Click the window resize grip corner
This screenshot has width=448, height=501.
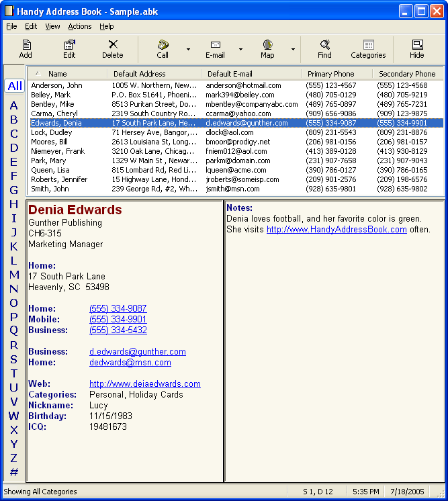441,494
